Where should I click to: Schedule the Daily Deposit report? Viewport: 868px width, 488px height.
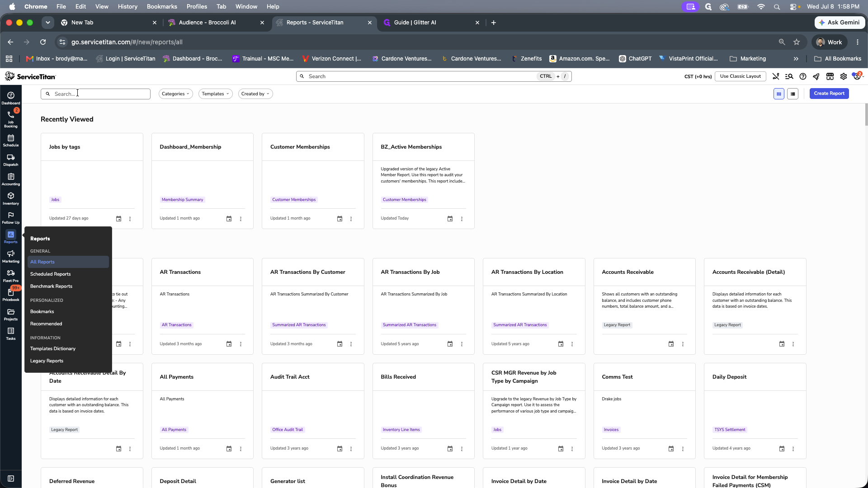coord(782,449)
